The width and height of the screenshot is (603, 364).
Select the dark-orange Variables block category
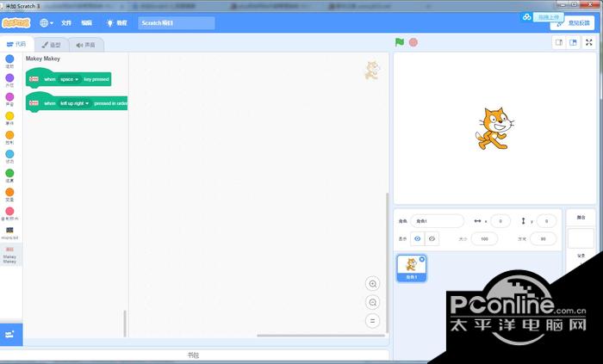[9, 194]
